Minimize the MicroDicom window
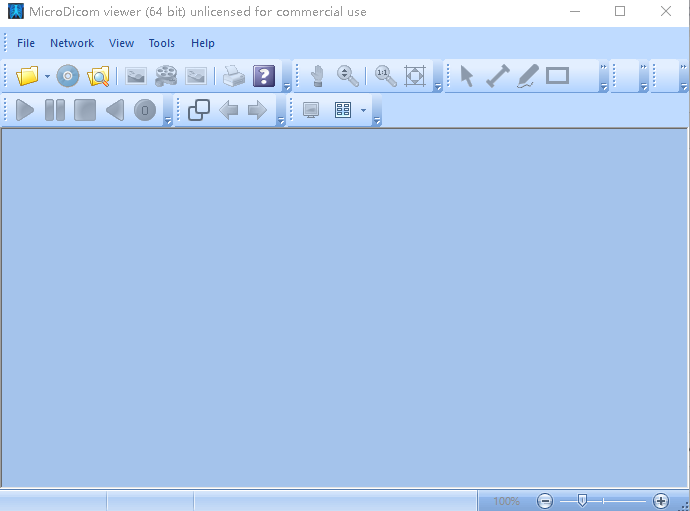690x511 pixels. point(575,11)
